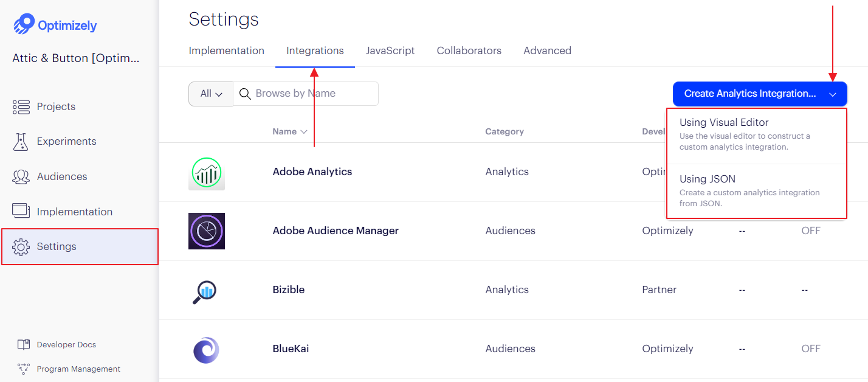Screen dimensions: 868x382
Task: Toggle the BlueKai OFF status
Action: pyautogui.click(x=811, y=349)
